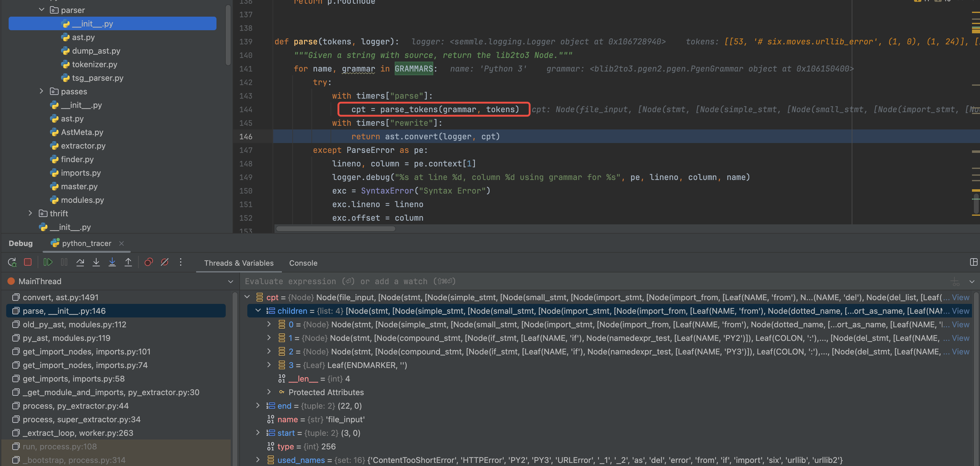The height and width of the screenshot is (466, 980).
Task: Select frame parse, __init__.py:146
Action: (116, 311)
